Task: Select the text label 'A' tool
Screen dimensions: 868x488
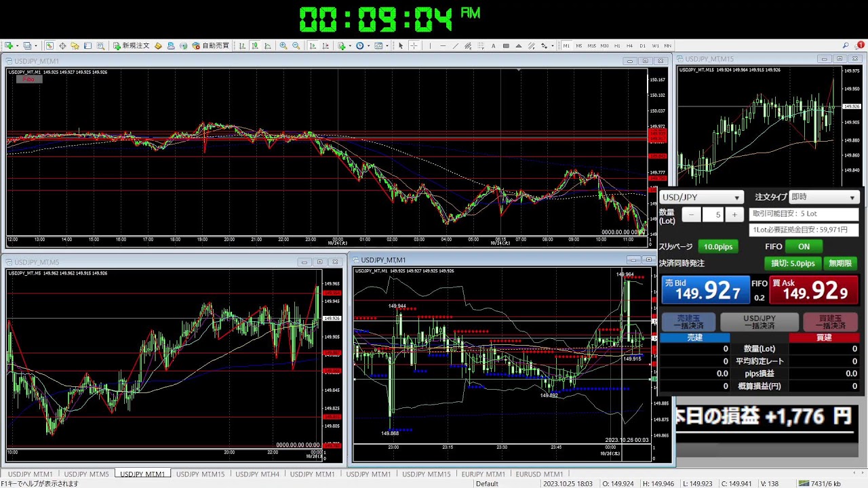Action: coord(493,46)
